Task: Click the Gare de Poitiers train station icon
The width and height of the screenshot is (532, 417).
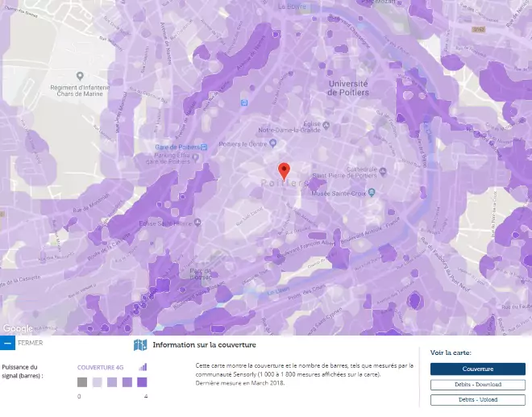Action: tap(205, 147)
